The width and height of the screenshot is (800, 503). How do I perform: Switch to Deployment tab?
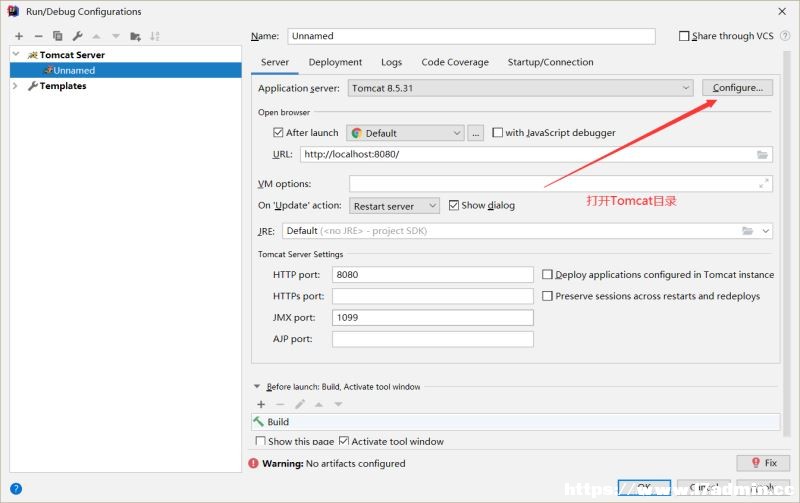(x=335, y=62)
